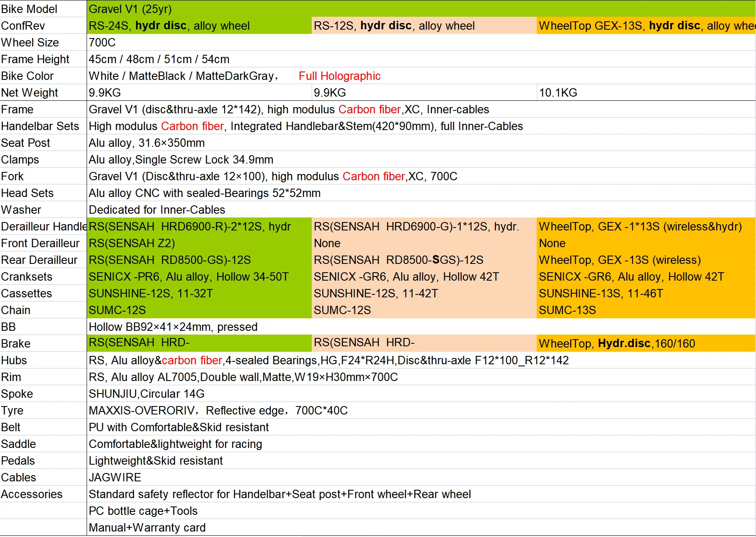The height and width of the screenshot is (537, 756).
Task: Click the "RS(SENSAH RD8500-GS)-12S" cell
Action: 199,260
